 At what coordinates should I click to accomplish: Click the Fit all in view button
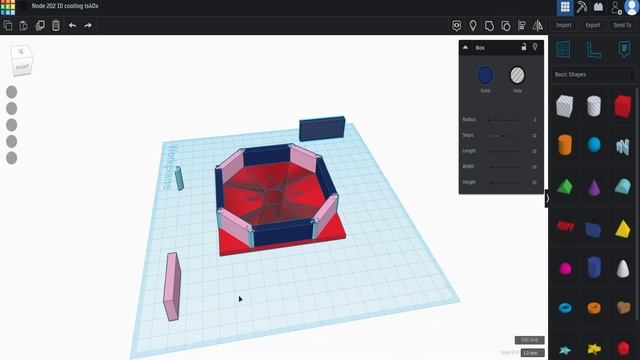click(x=12, y=109)
